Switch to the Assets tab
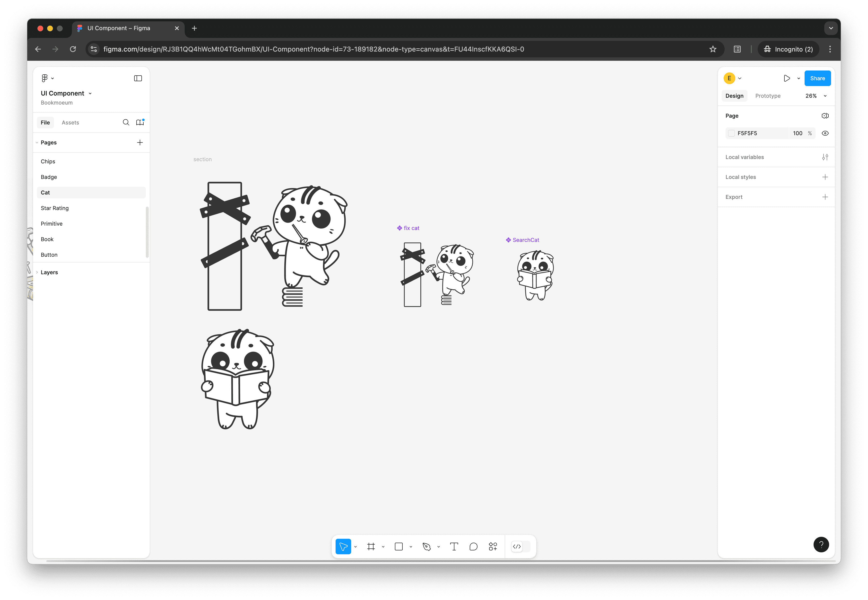Viewport: 868px width, 600px height. click(x=70, y=123)
